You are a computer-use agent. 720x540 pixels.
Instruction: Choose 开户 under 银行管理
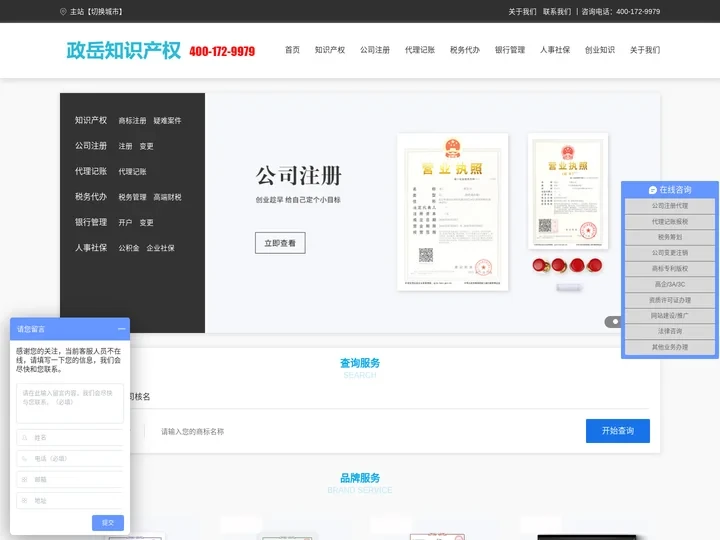(125, 222)
